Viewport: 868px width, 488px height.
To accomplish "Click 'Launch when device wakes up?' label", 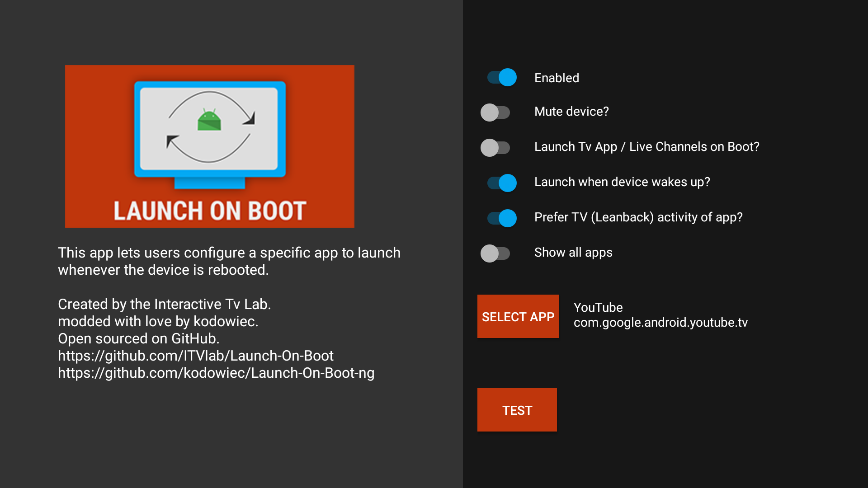I will pos(622,182).
